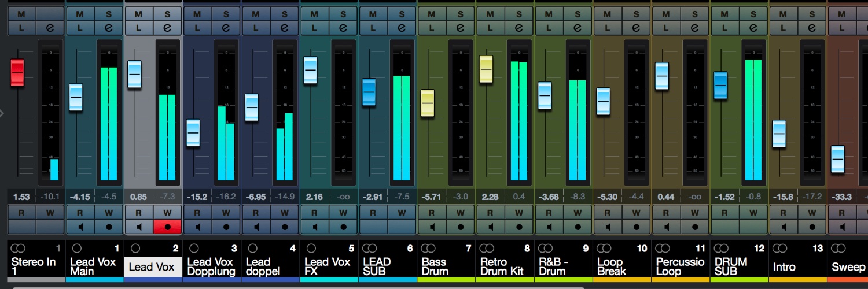Image resolution: width=868 pixels, height=289 pixels.
Task: Record-enable the Lead Vox Main channel
Action: 109,227
